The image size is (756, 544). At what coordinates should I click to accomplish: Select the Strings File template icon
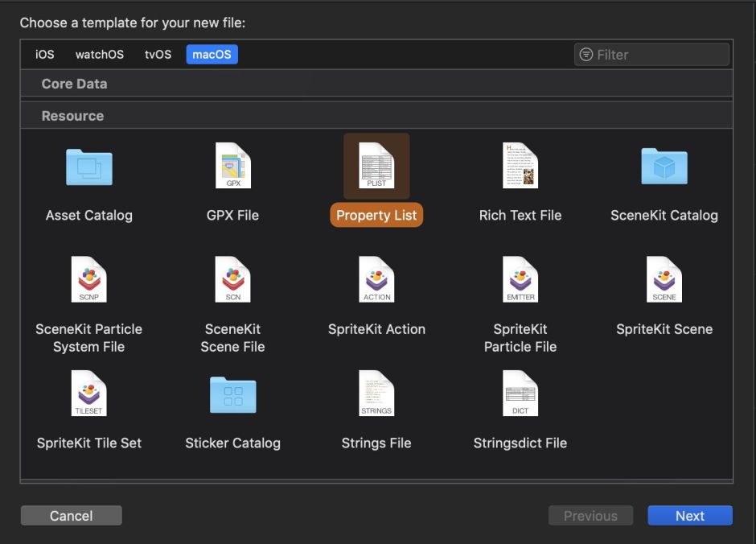pos(376,394)
